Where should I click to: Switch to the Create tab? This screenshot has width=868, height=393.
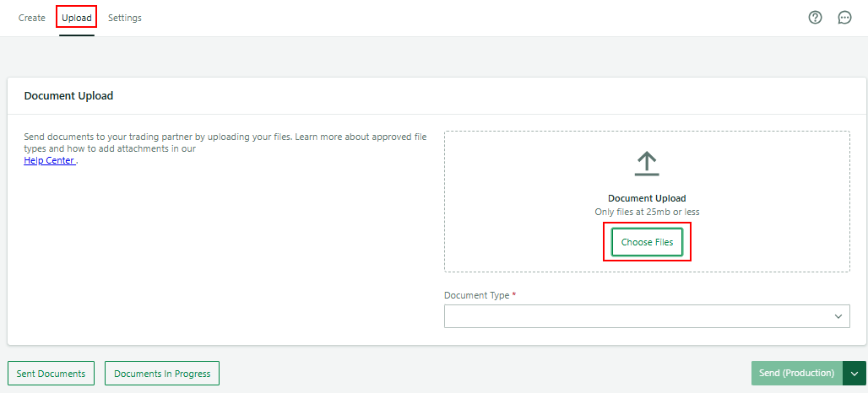click(32, 18)
